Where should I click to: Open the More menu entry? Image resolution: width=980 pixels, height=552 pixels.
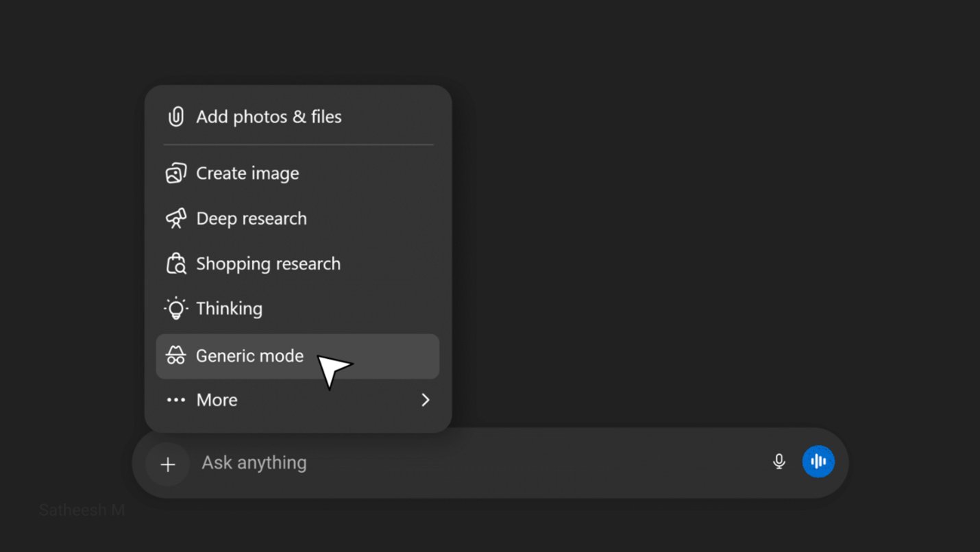(298, 400)
